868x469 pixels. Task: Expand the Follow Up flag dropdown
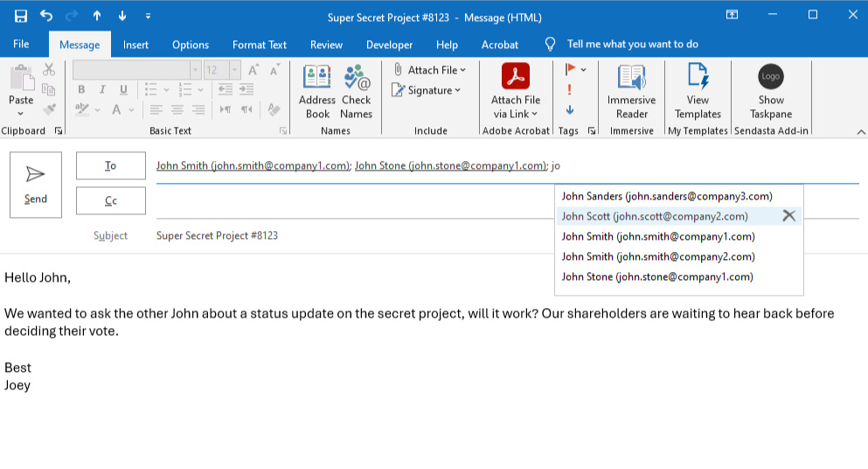pyautogui.click(x=583, y=70)
